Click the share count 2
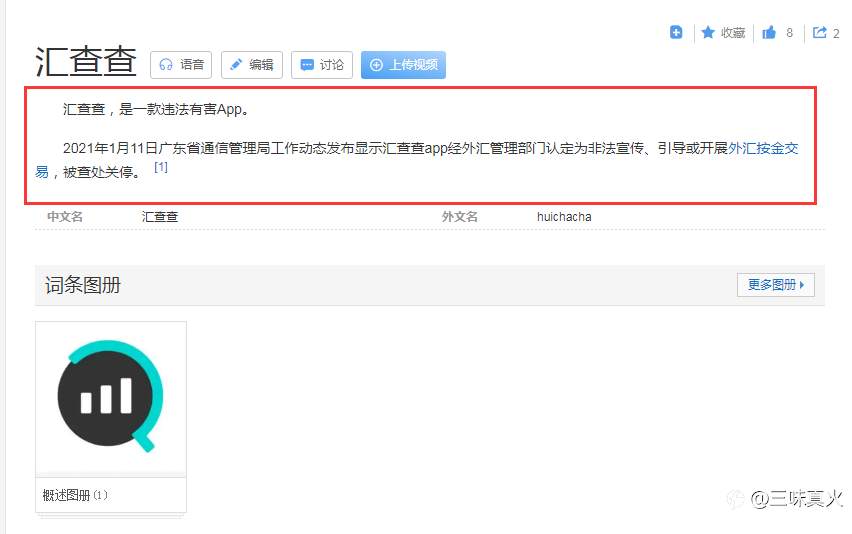The height and width of the screenshot is (534, 852). click(x=836, y=34)
